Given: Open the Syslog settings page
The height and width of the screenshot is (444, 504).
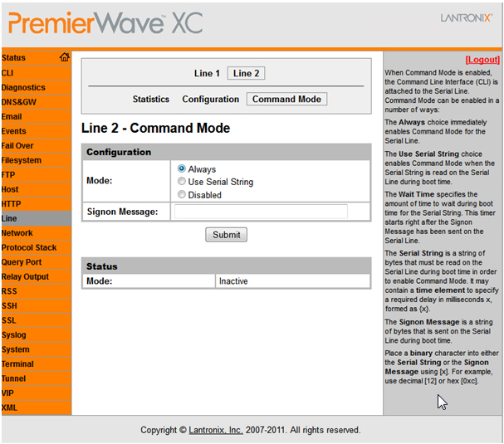Looking at the screenshot, I should [14, 335].
